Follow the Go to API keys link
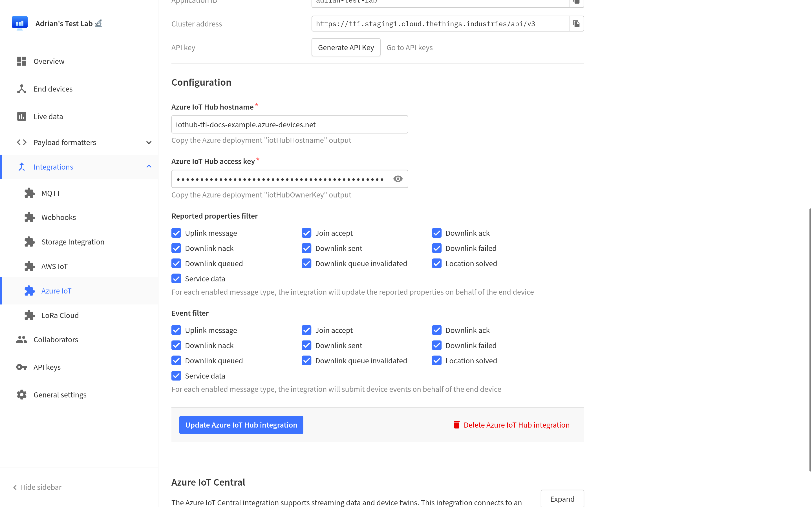The width and height of the screenshot is (812, 507). click(x=409, y=47)
